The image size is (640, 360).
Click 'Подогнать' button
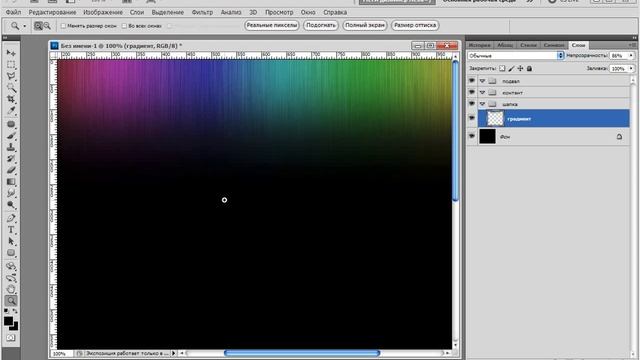tap(321, 25)
